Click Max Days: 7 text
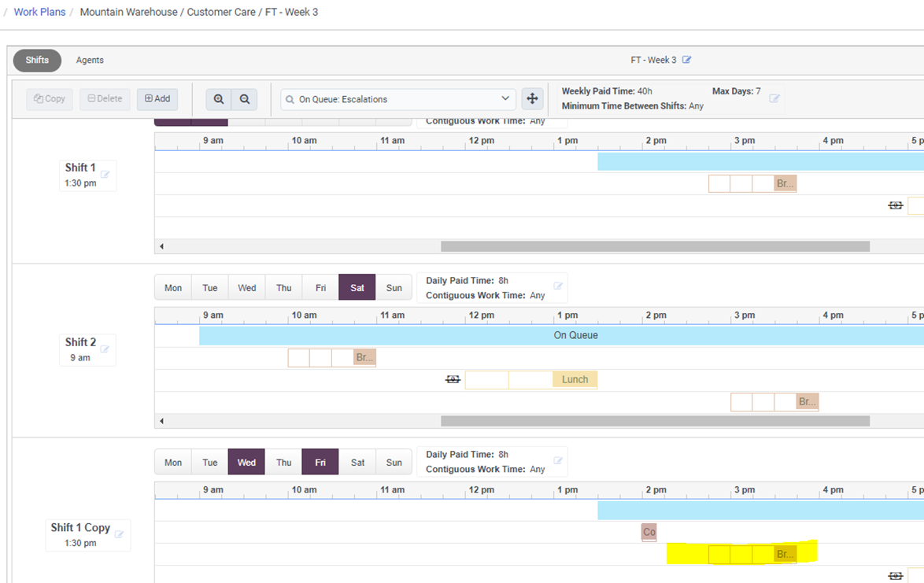 (x=736, y=91)
